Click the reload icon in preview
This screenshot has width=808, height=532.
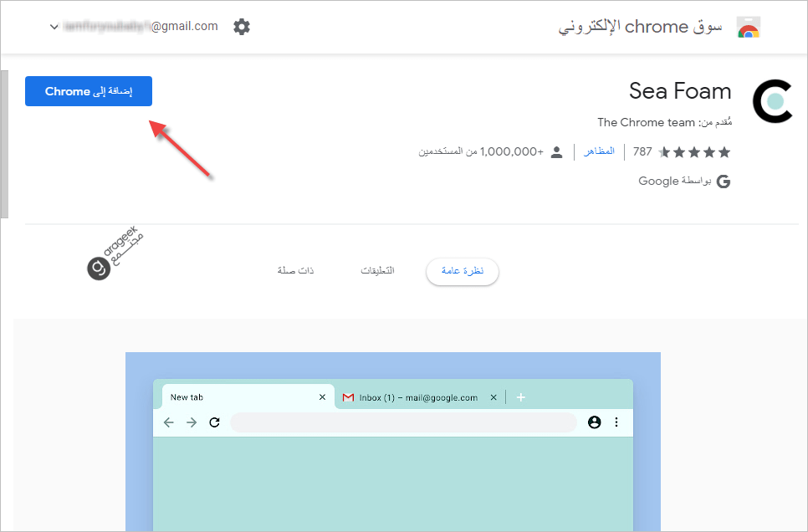[x=214, y=422]
